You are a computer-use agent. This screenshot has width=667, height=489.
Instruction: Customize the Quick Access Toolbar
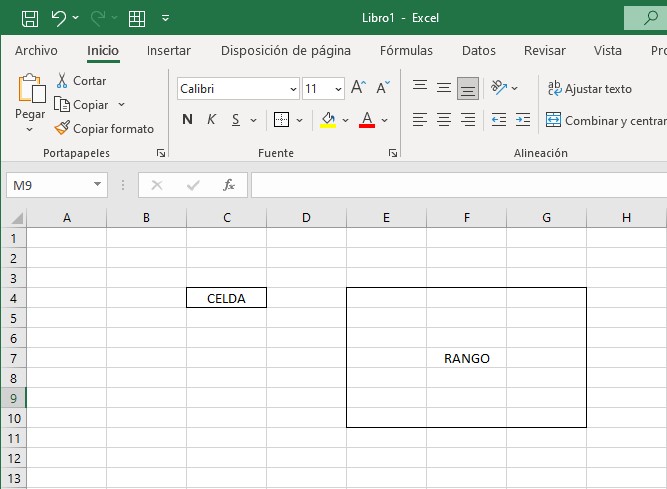pyautogui.click(x=165, y=18)
